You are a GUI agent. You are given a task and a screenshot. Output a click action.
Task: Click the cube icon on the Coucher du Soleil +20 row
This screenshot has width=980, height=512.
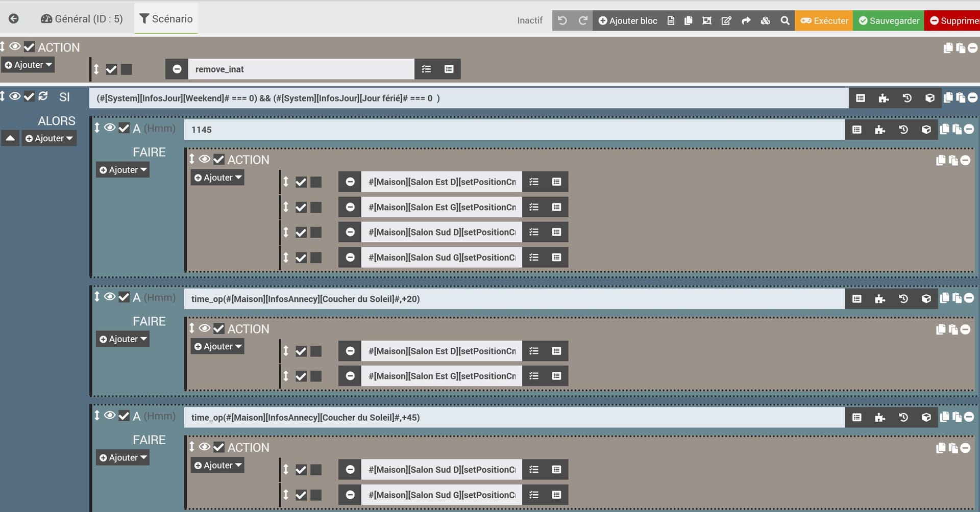(926, 299)
